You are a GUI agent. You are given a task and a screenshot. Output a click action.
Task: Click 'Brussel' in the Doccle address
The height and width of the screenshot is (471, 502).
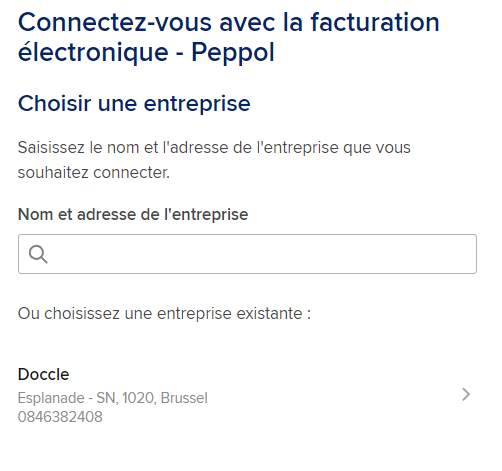(184, 398)
